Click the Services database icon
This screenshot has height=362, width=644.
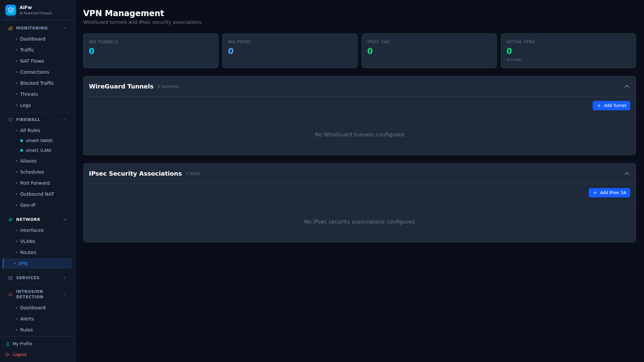pos(10,278)
